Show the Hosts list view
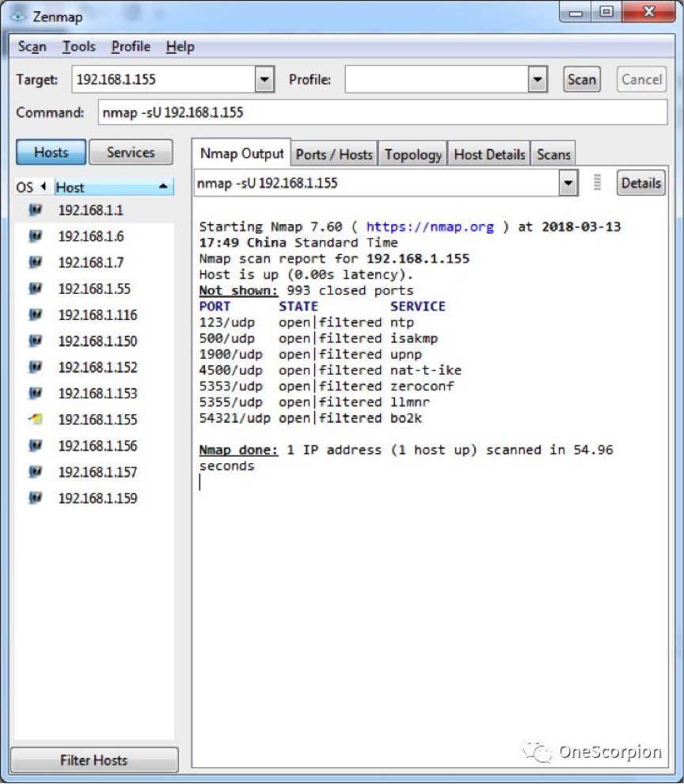 (x=51, y=152)
